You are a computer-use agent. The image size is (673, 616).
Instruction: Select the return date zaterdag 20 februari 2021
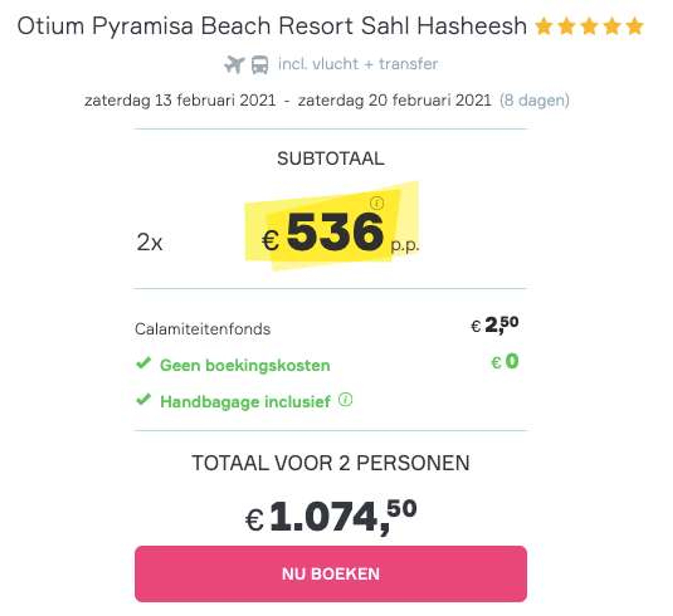coord(395,100)
